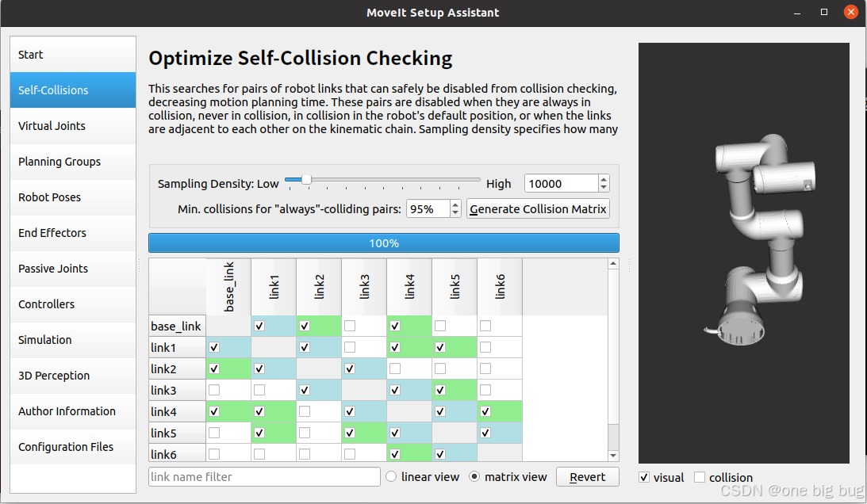Screen dimensions: 867x504
Task: Check base_link row, link3 column checkbox
Action: (x=350, y=326)
